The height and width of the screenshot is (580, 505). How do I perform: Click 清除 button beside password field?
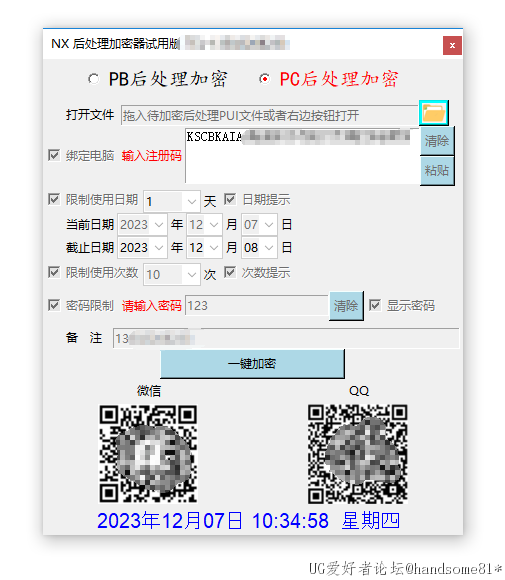coord(346,306)
